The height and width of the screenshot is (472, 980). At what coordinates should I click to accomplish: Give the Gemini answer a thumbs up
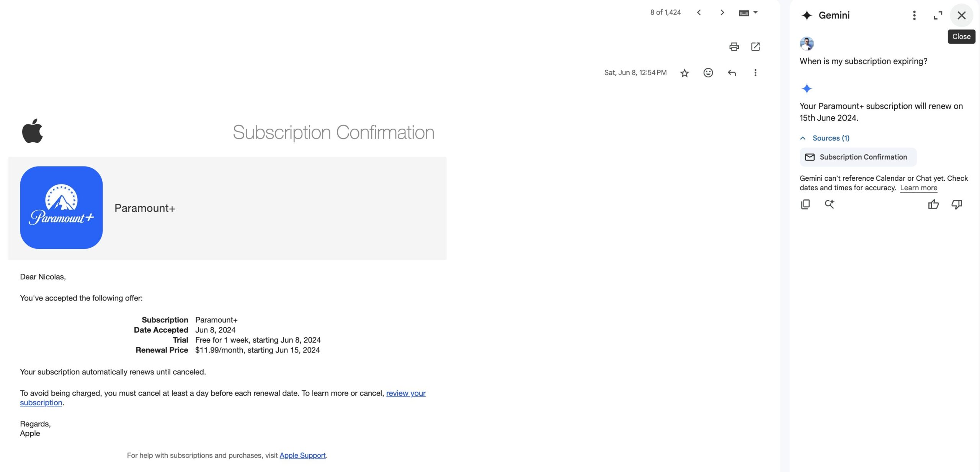click(933, 204)
